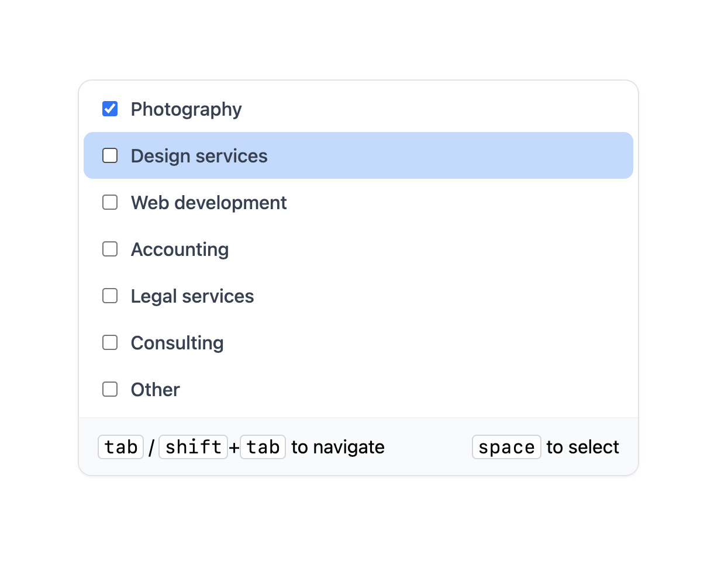Click the space key hint

[506, 447]
